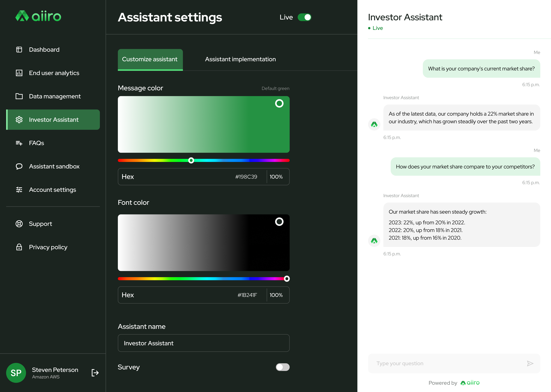Click inside the black Font color gradient area

[204, 243]
